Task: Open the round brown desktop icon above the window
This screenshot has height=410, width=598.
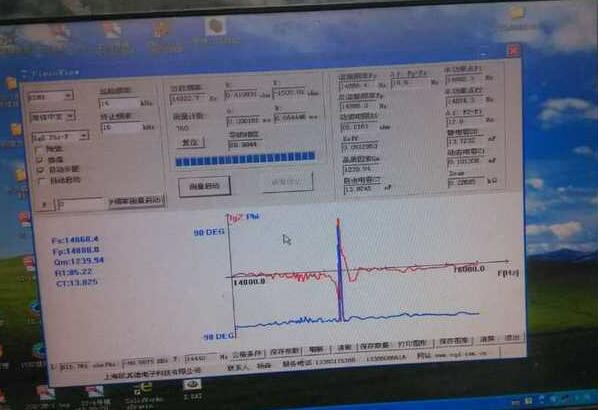Action: coord(215,26)
